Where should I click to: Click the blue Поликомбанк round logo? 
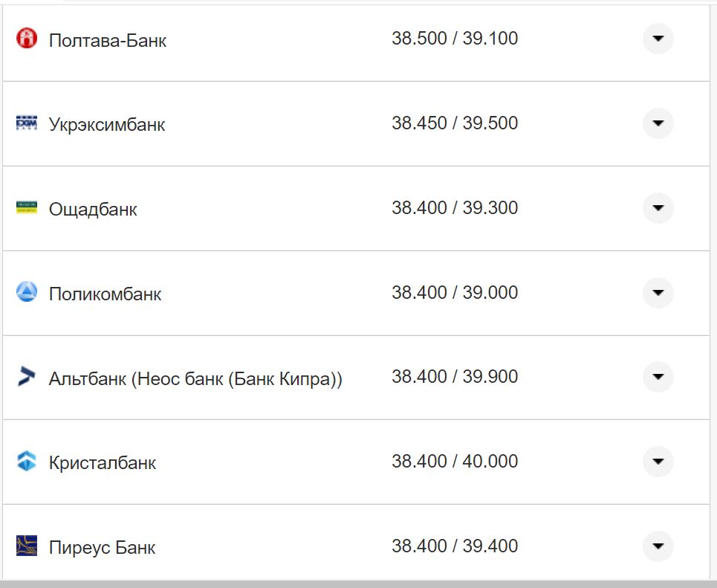point(27,292)
